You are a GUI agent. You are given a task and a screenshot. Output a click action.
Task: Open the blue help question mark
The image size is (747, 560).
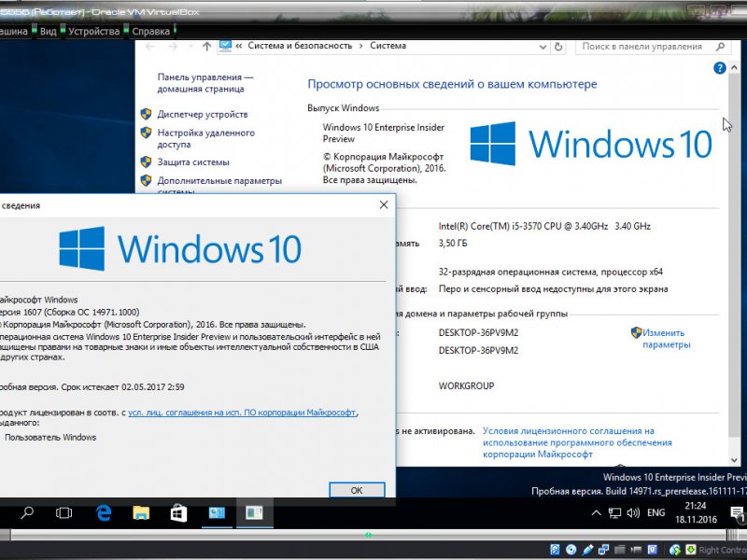[x=719, y=68]
